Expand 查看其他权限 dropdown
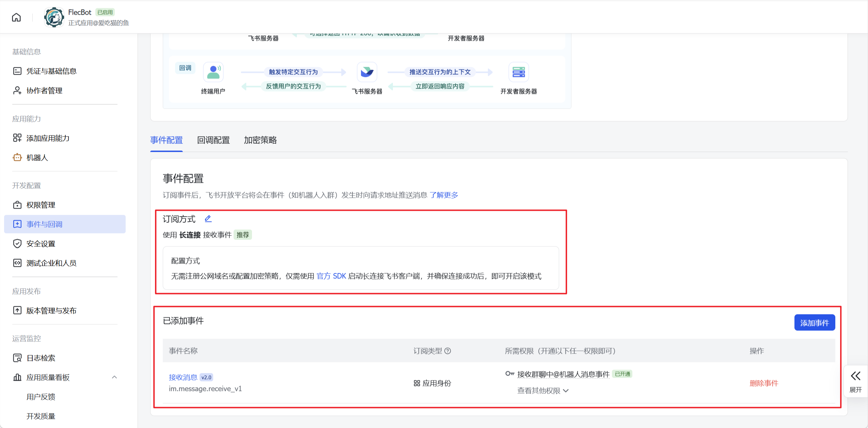Viewport: 868px width, 428px height. 543,391
